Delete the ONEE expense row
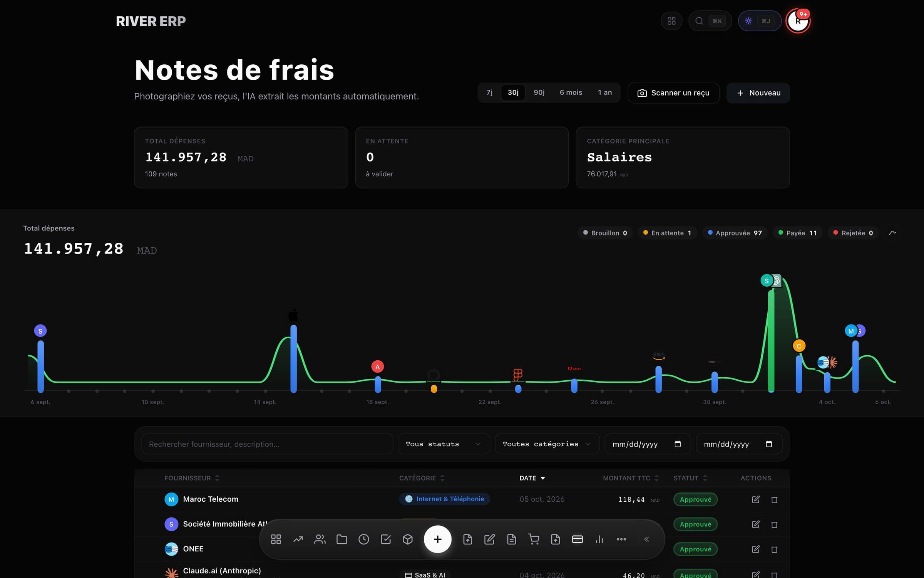Image resolution: width=924 pixels, height=578 pixels. [x=774, y=549]
